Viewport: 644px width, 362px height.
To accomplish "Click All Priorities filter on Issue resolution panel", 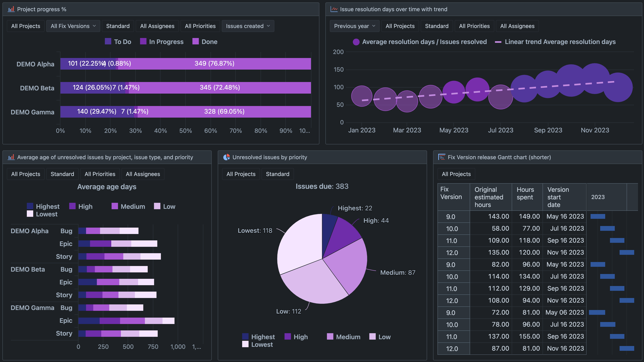I will point(474,26).
